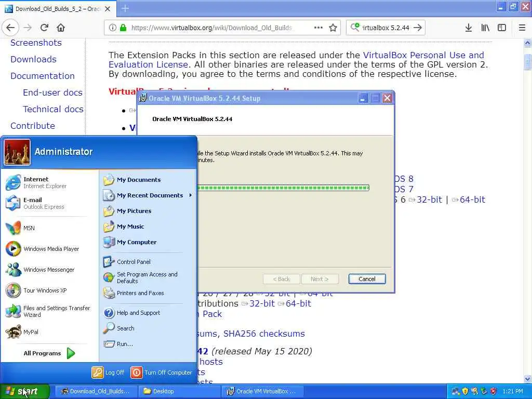Open Technical docs link
532x399 pixels.
pos(53,109)
